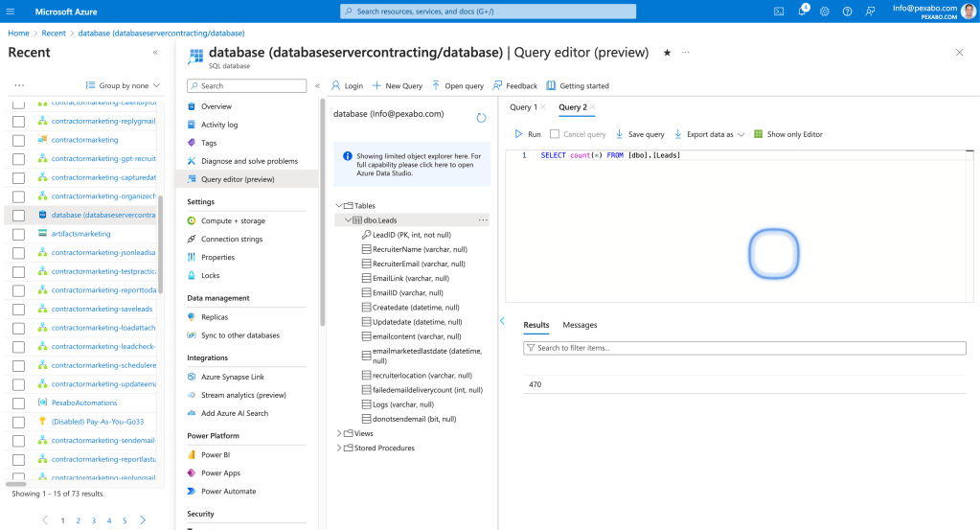The height and width of the screenshot is (530, 980).
Task: Check the PexaboAutomations checkbox
Action: point(19,403)
